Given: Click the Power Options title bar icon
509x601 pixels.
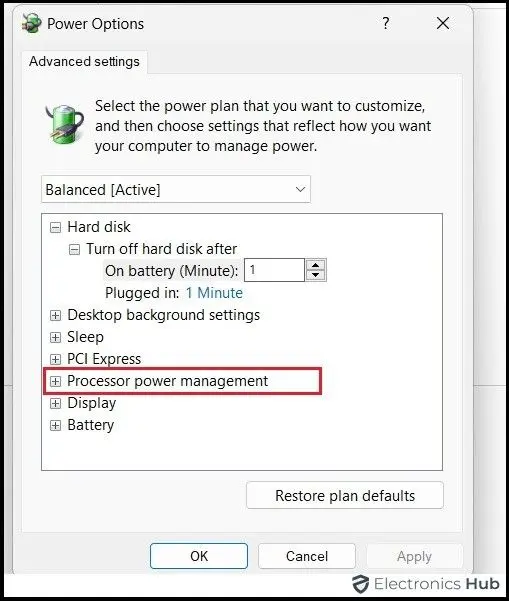Looking at the screenshot, I should (31, 23).
